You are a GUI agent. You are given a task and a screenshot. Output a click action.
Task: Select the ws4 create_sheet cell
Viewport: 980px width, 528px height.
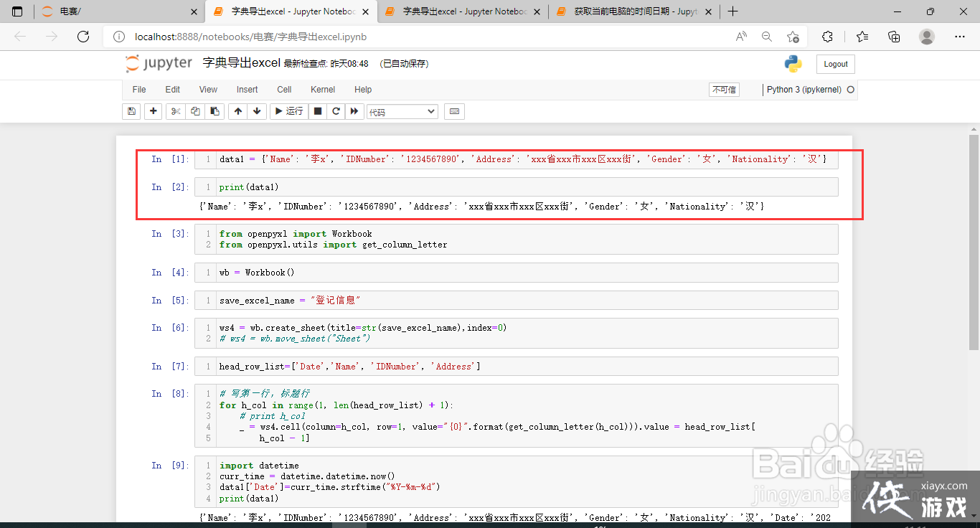coord(516,333)
